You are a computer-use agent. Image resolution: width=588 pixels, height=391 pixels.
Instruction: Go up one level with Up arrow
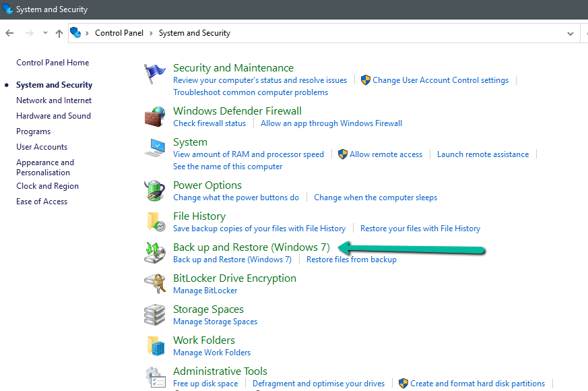point(59,33)
